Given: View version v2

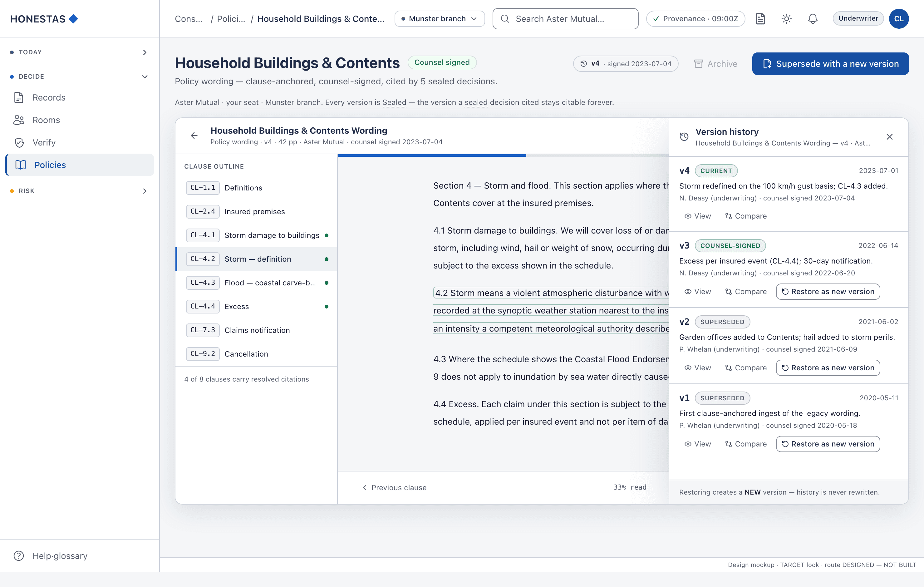Looking at the screenshot, I should tap(698, 368).
